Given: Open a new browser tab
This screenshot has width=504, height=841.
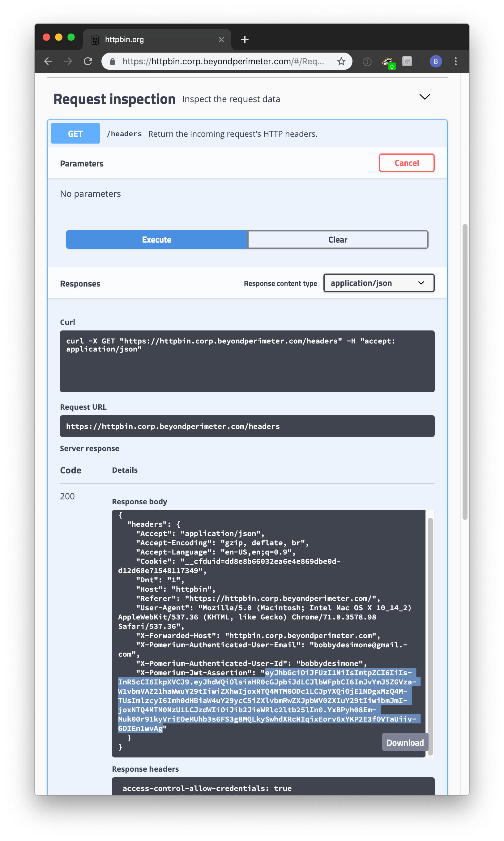Looking at the screenshot, I should pyautogui.click(x=245, y=39).
